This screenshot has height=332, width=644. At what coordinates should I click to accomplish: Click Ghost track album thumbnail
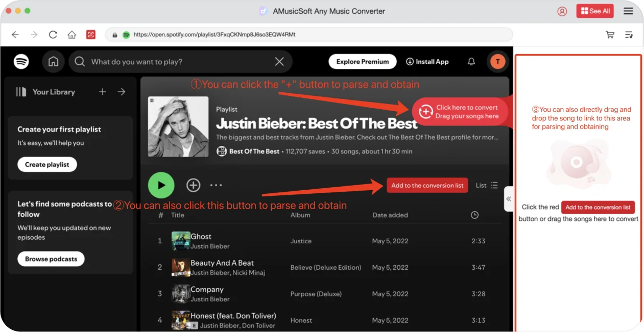[181, 241]
